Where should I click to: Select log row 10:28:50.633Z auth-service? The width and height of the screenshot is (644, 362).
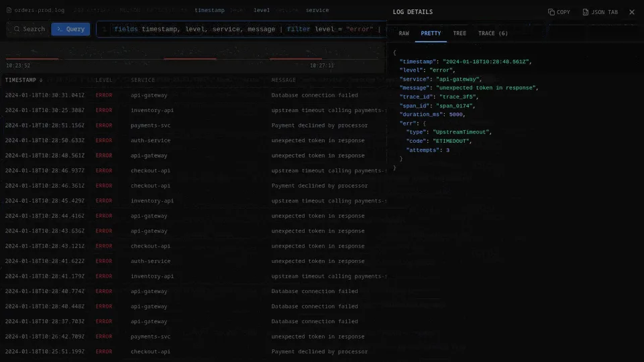click(x=193, y=140)
